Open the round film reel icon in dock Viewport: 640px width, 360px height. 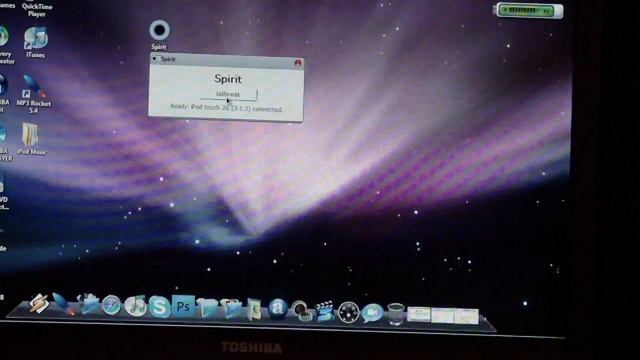click(x=348, y=313)
